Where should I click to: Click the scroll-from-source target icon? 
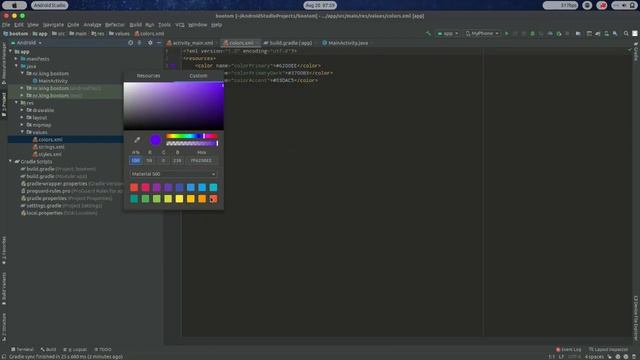[x=131, y=42]
